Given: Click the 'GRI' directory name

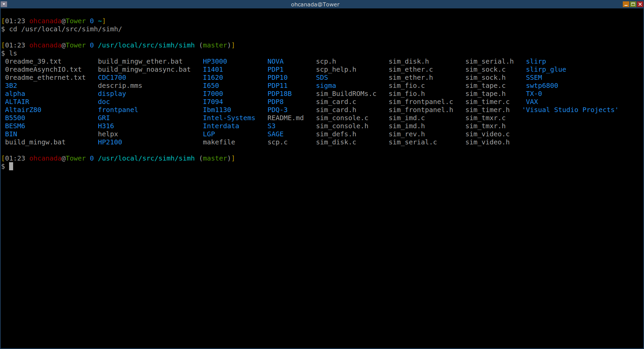Looking at the screenshot, I should pyautogui.click(x=104, y=118).
